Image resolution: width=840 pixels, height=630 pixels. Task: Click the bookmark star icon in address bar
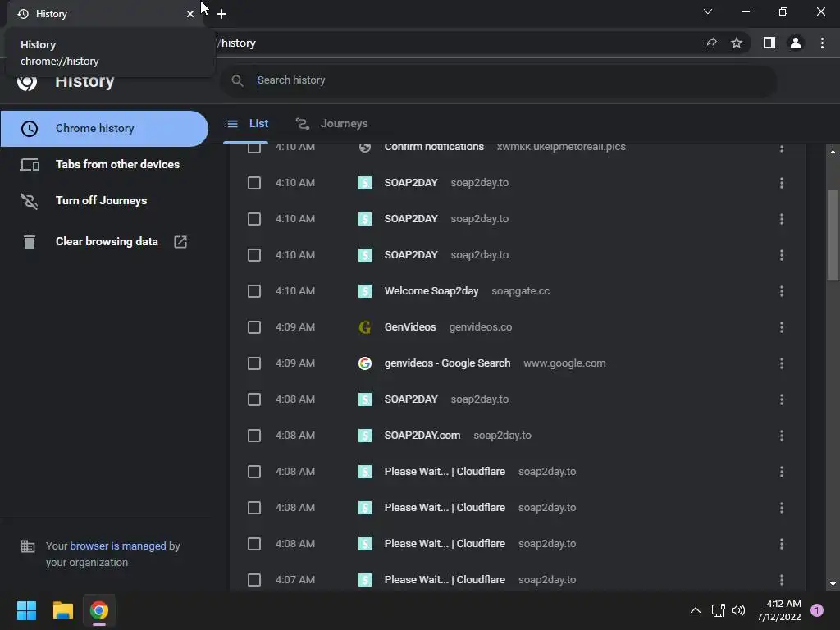737,43
